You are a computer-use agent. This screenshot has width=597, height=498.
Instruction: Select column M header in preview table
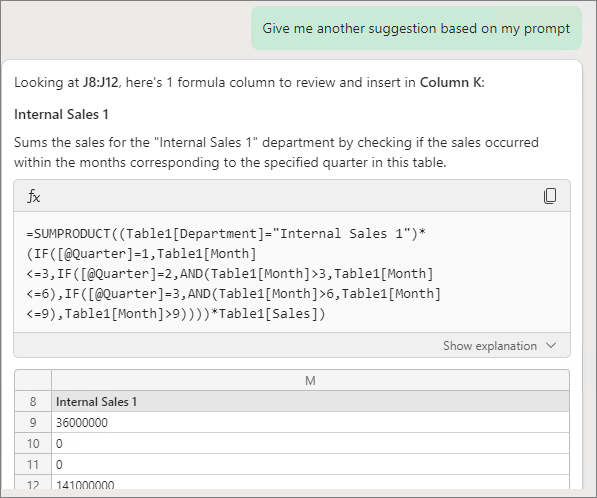310,380
